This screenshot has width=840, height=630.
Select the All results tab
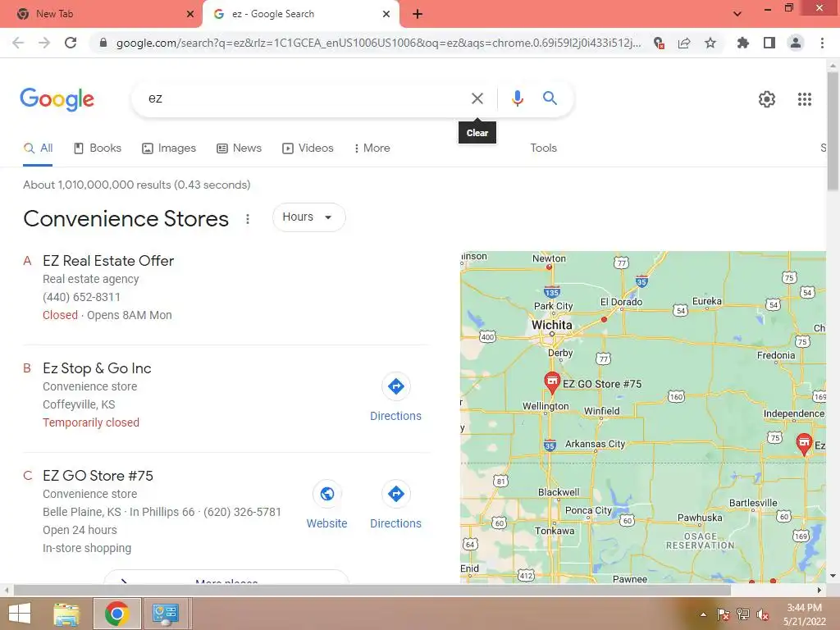[38, 148]
